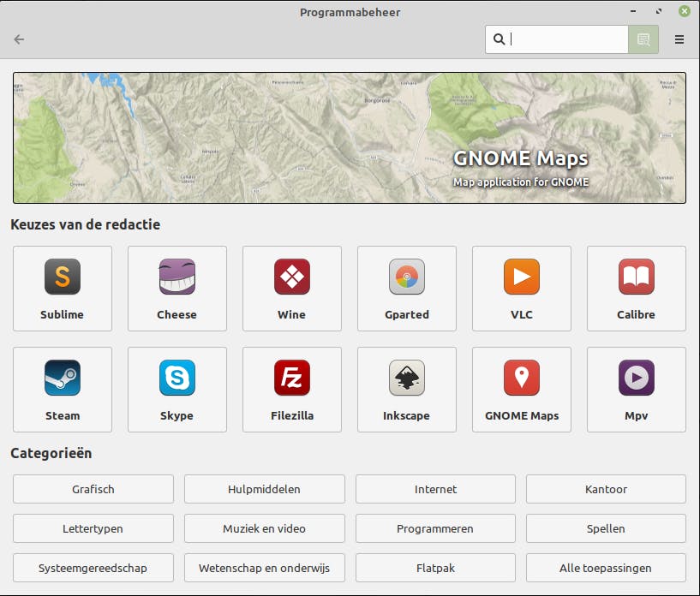This screenshot has height=596, width=700.
Task: Show Alle toepassingen category
Action: (x=606, y=568)
